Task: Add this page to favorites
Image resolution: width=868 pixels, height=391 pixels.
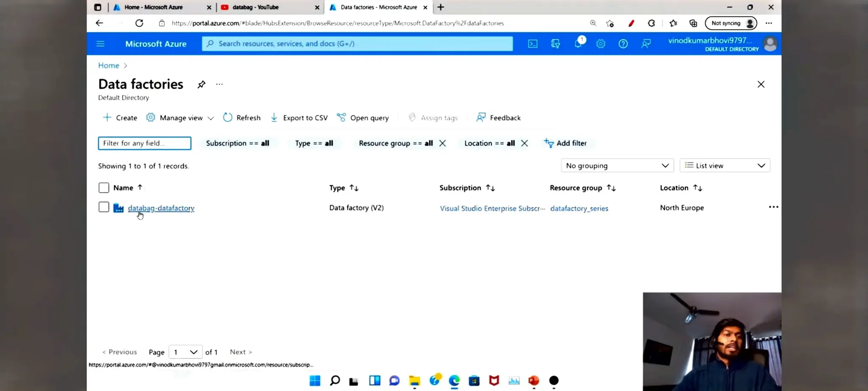Action: pyautogui.click(x=610, y=23)
